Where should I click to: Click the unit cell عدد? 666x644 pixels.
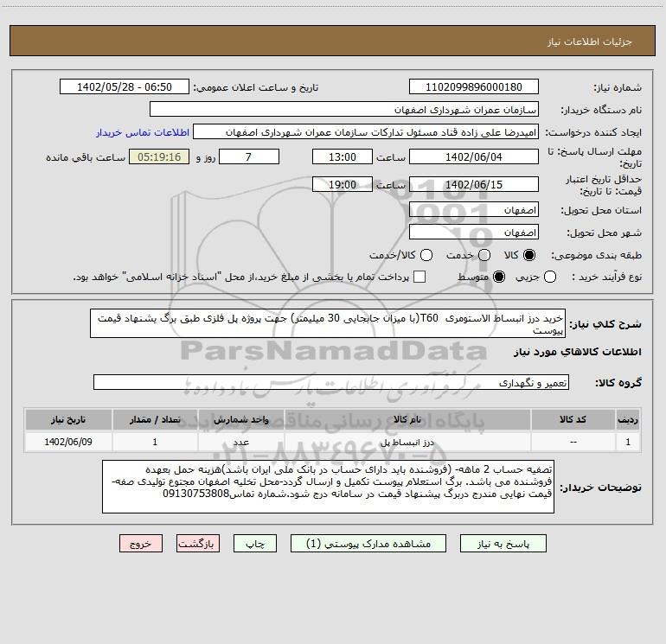pyautogui.click(x=240, y=443)
